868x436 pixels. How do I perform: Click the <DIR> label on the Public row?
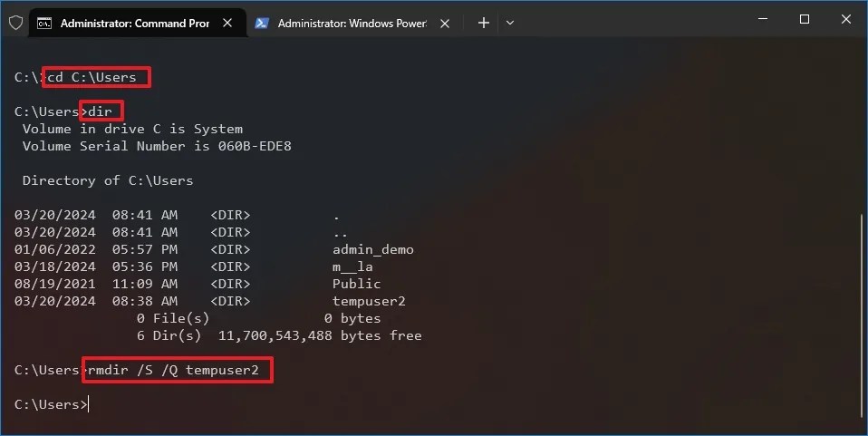(x=230, y=285)
